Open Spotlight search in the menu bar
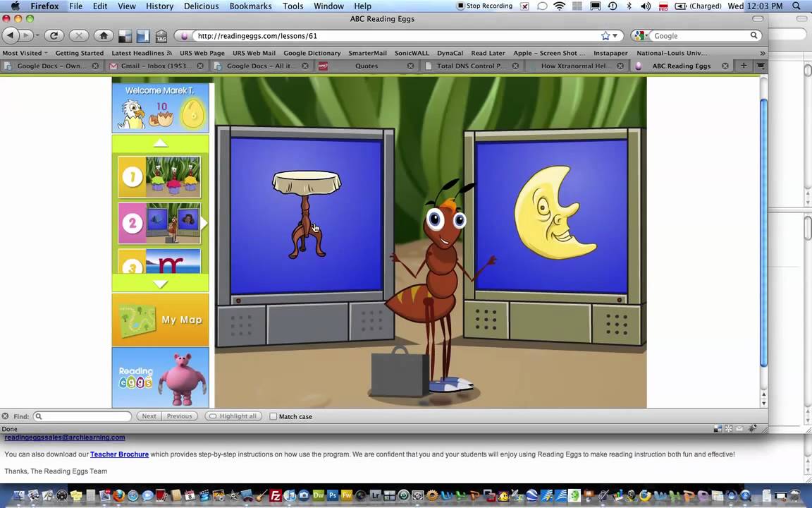Viewport: 812px width, 508px height. (x=796, y=6)
